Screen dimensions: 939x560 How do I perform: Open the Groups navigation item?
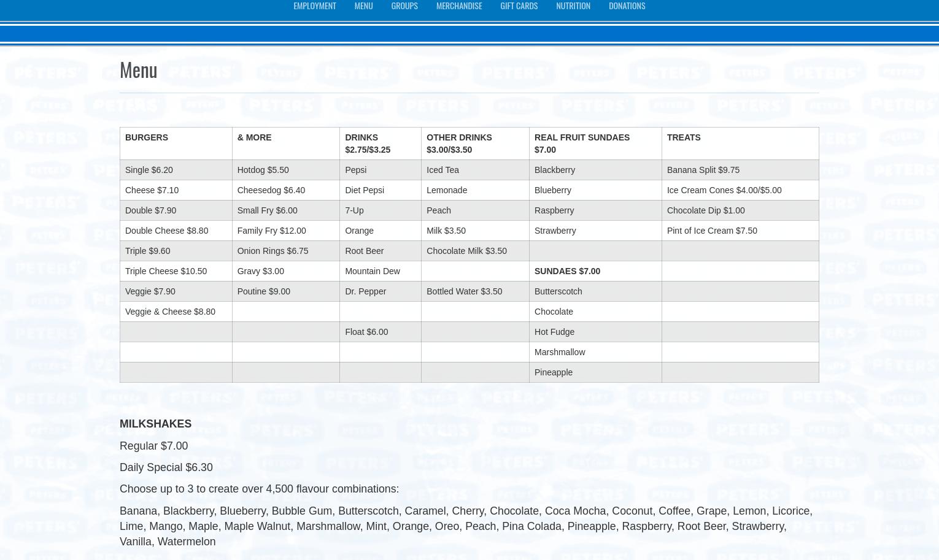click(x=404, y=6)
